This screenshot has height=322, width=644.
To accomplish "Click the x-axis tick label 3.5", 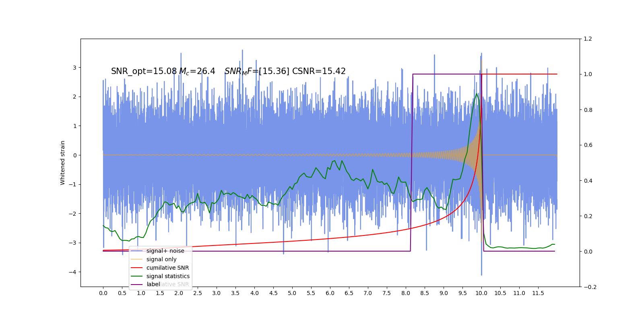I will pos(235,293).
